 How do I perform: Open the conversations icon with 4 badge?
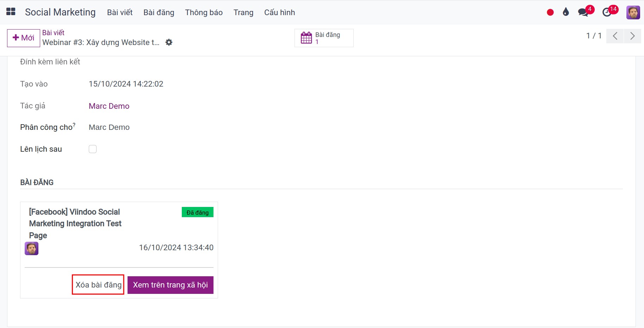[586, 11]
